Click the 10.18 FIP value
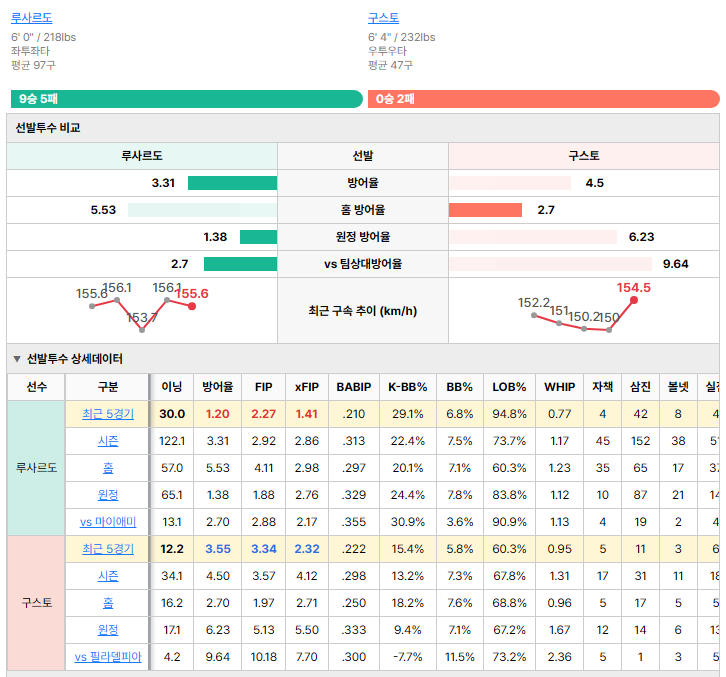The image size is (726, 677). [263, 657]
